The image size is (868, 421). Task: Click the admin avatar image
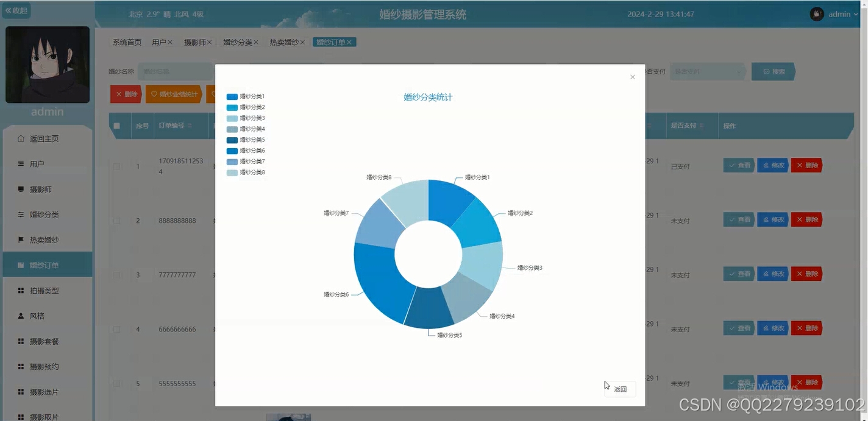tap(47, 65)
